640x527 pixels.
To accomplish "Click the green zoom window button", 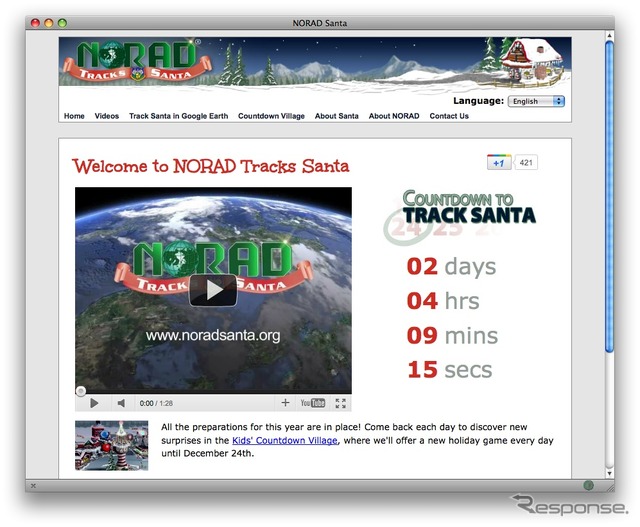I will tap(62, 23).
